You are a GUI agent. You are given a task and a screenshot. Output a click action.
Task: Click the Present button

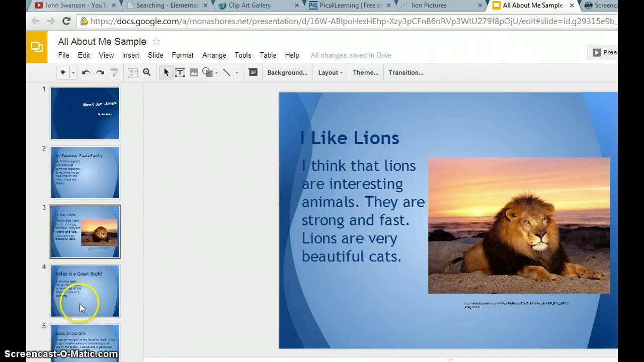point(603,52)
